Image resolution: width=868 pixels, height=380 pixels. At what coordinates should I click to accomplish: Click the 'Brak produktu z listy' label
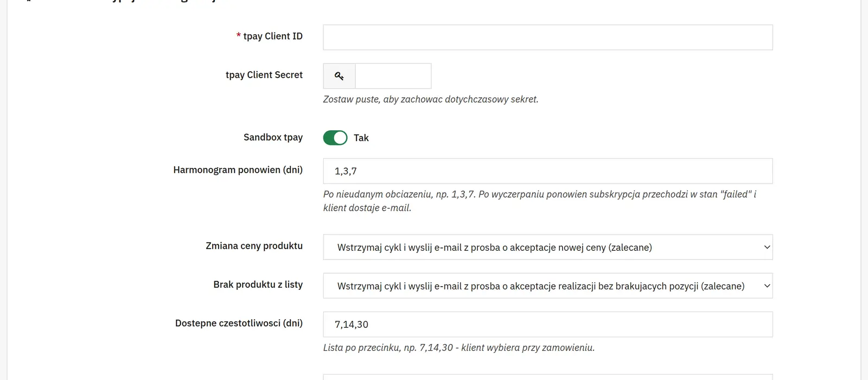pyautogui.click(x=258, y=284)
